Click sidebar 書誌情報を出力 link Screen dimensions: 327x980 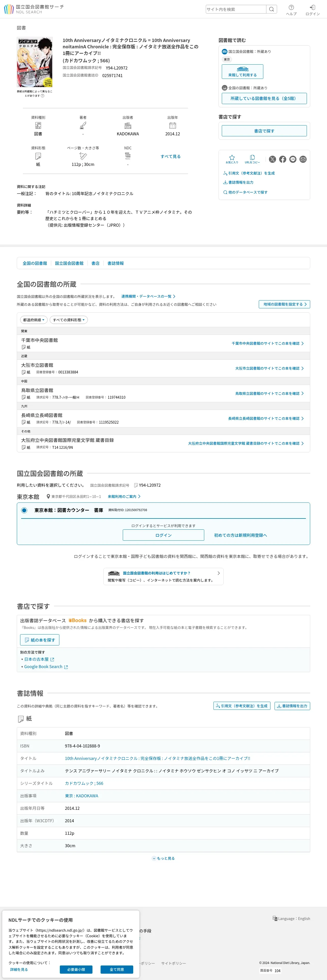point(238,183)
